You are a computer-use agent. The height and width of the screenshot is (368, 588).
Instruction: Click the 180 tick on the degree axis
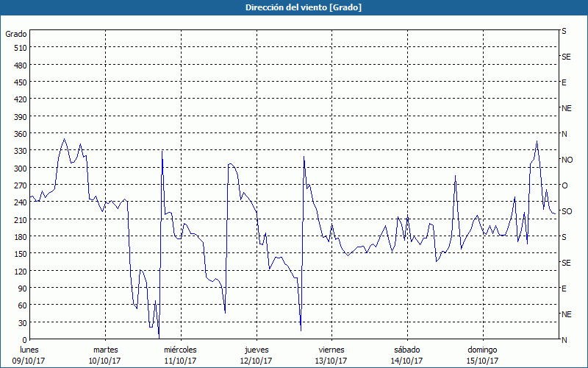pos(19,237)
